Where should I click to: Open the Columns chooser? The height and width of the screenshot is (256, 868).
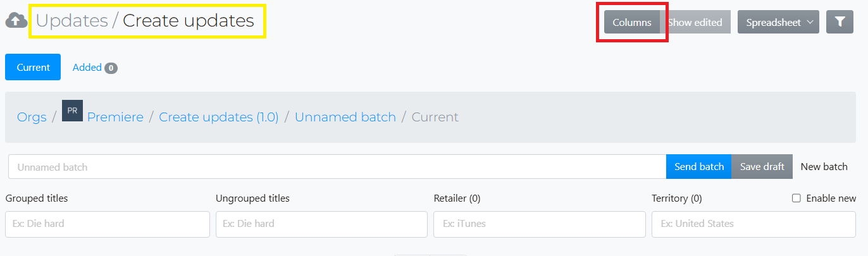(632, 22)
